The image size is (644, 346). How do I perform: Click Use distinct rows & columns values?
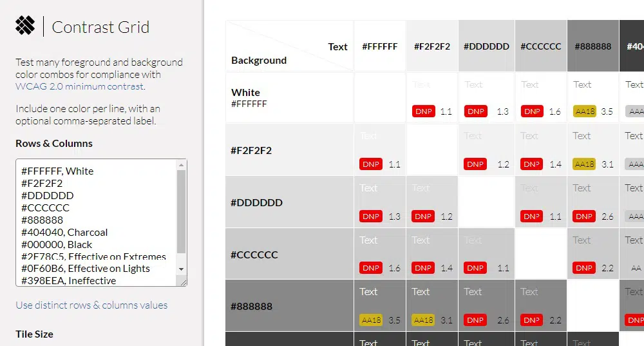91,305
